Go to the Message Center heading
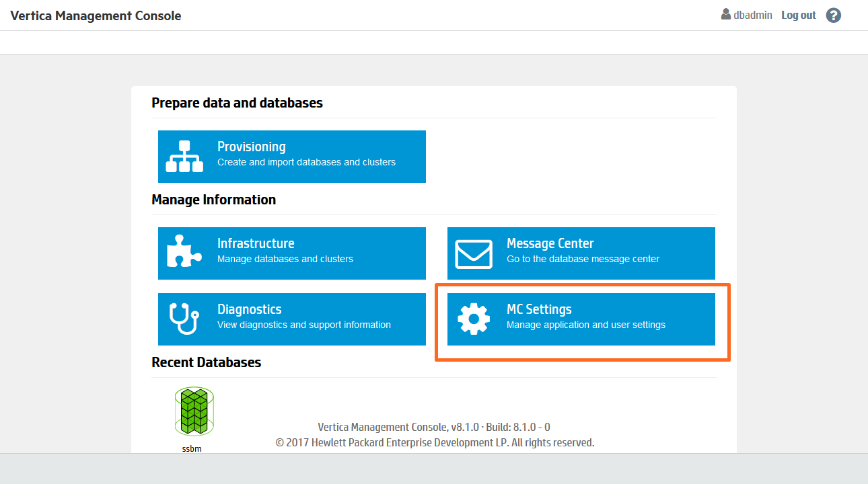This screenshot has width=868, height=484. point(550,243)
